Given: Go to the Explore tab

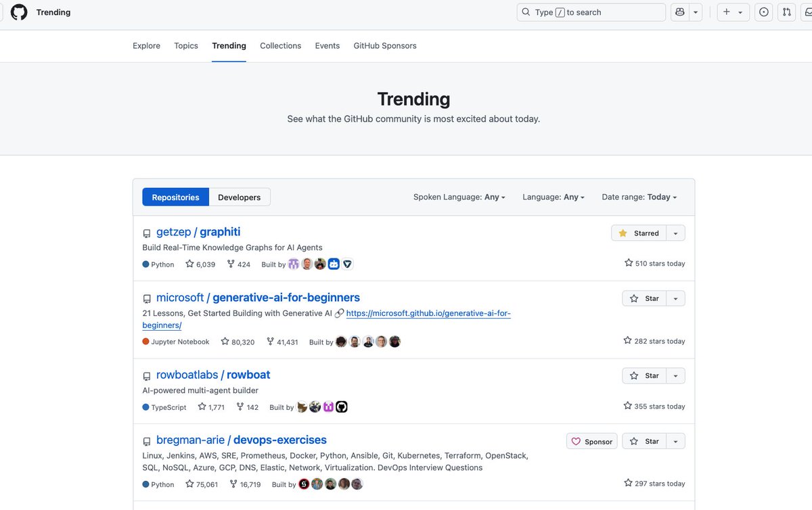Looking at the screenshot, I should pos(146,46).
